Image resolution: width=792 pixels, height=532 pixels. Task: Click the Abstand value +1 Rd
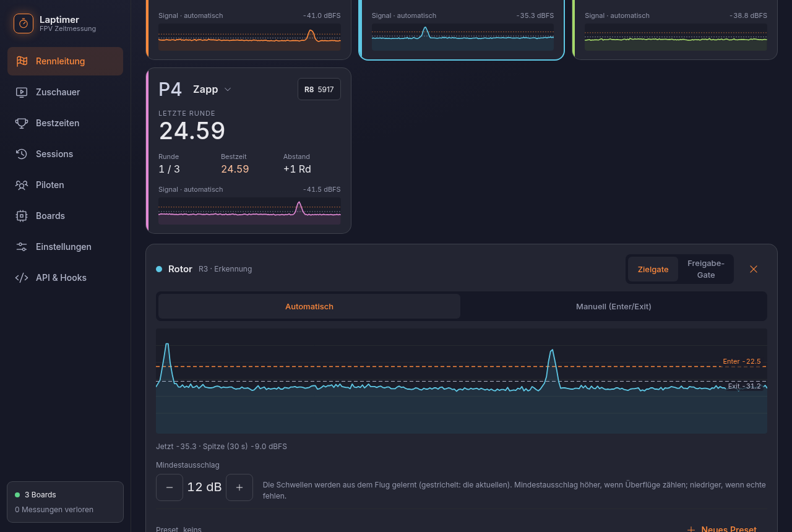point(297,169)
